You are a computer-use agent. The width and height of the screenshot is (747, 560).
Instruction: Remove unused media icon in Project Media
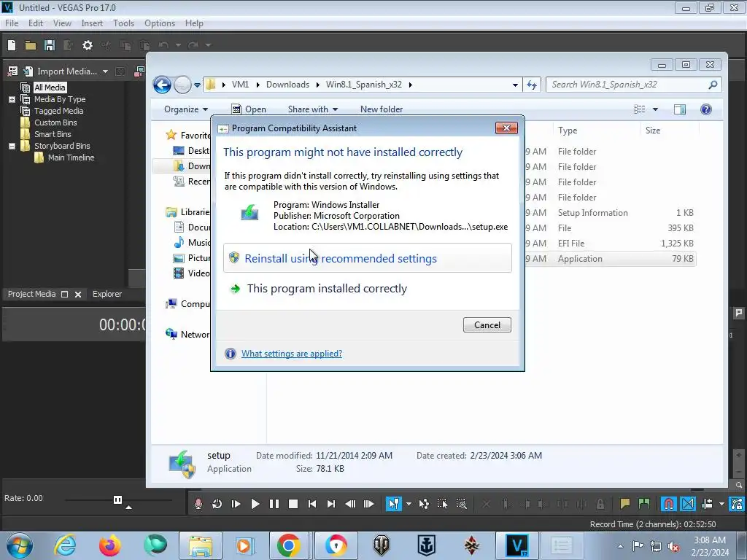tap(13, 71)
